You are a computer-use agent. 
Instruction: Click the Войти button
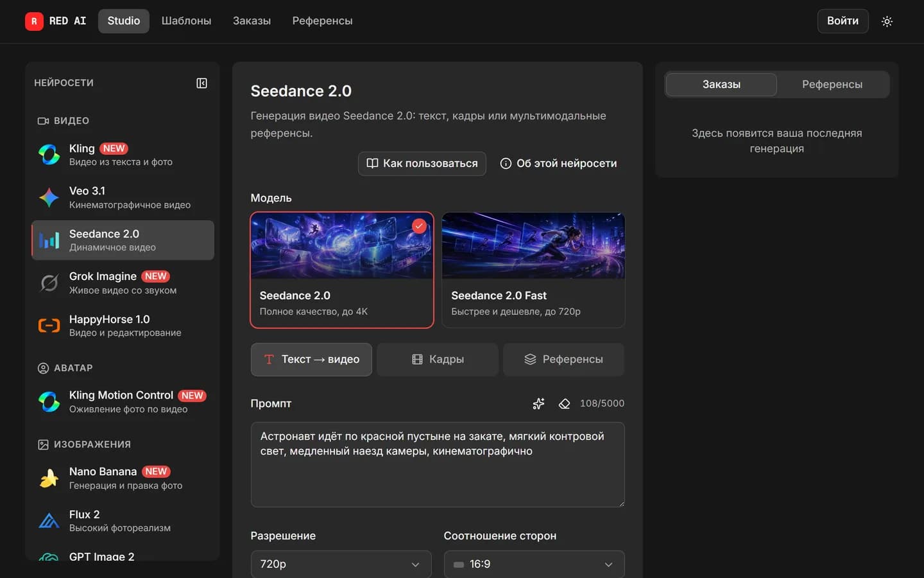pos(843,21)
